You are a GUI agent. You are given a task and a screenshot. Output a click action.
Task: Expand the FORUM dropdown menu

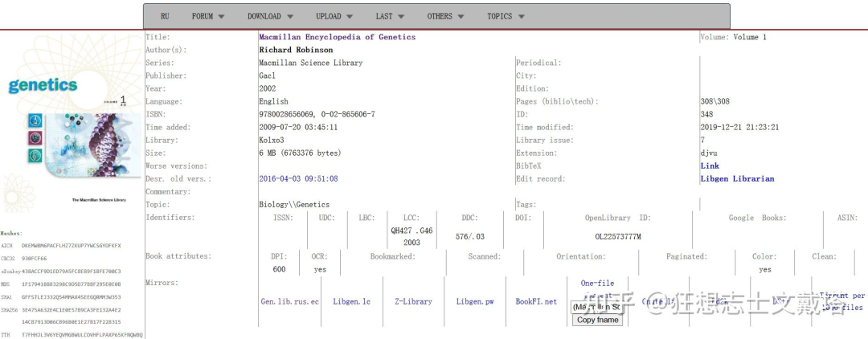click(208, 17)
